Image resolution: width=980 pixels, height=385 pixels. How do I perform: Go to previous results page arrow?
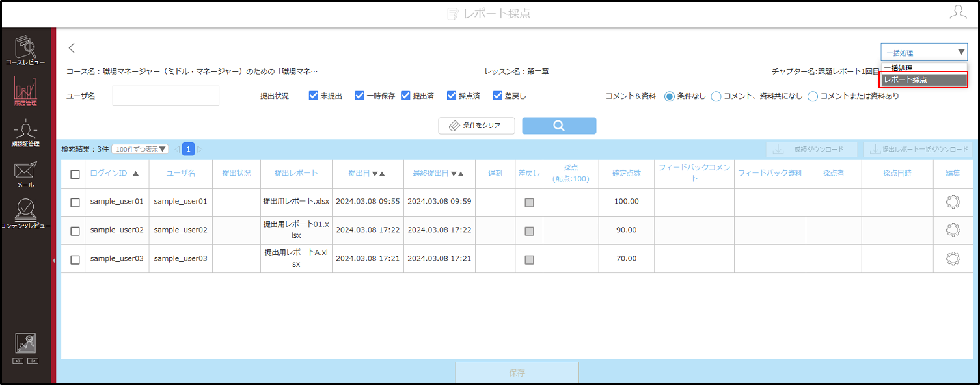[176, 150]
